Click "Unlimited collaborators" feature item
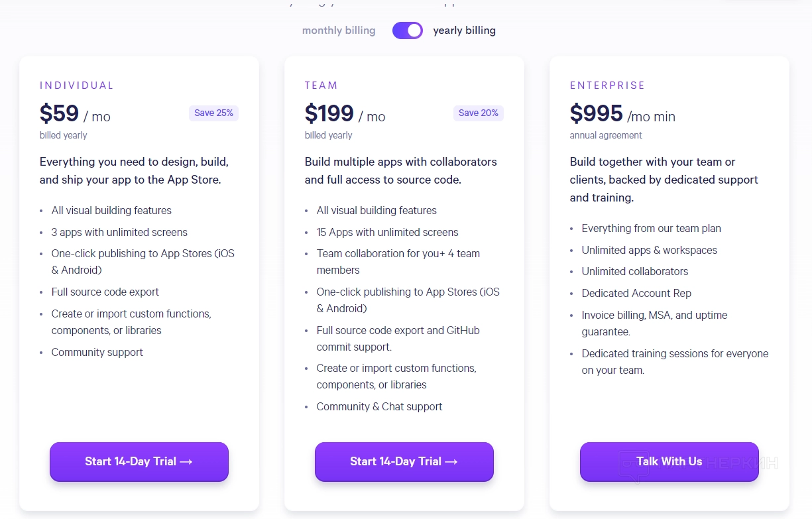Viewport: 812px width, 519px height. 635,271
